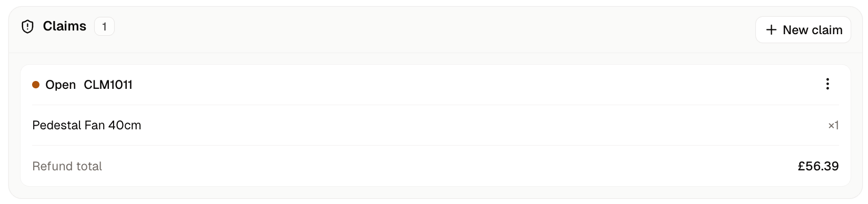Click the plus icon in New claim
Screen dimensions: 868x204
[x=771, y=30]
